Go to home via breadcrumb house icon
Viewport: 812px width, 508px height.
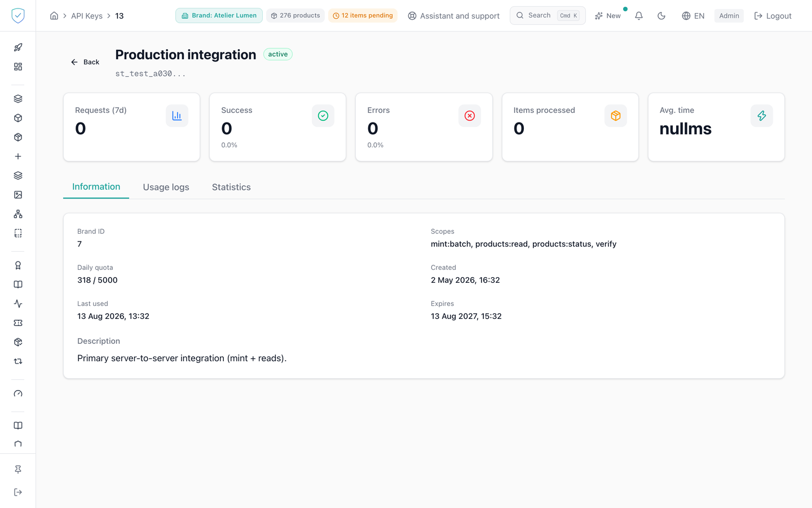pos(54,16)
